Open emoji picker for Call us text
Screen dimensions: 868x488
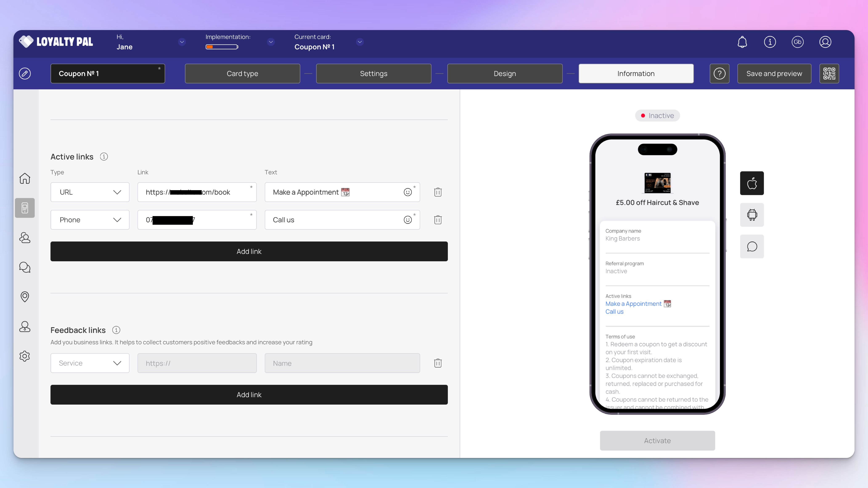408,220
